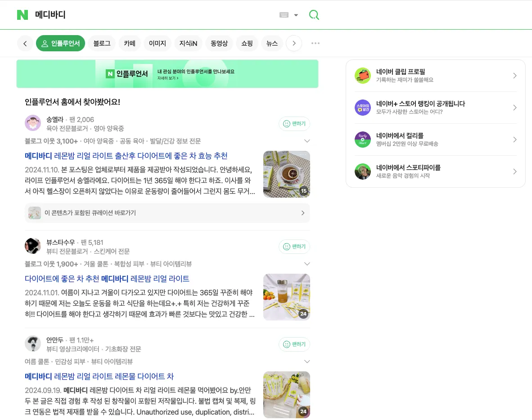Viewport: 532px width, 420px height.
Task: Switch to the 카페 tab
Action: click(x=130, y=43)
